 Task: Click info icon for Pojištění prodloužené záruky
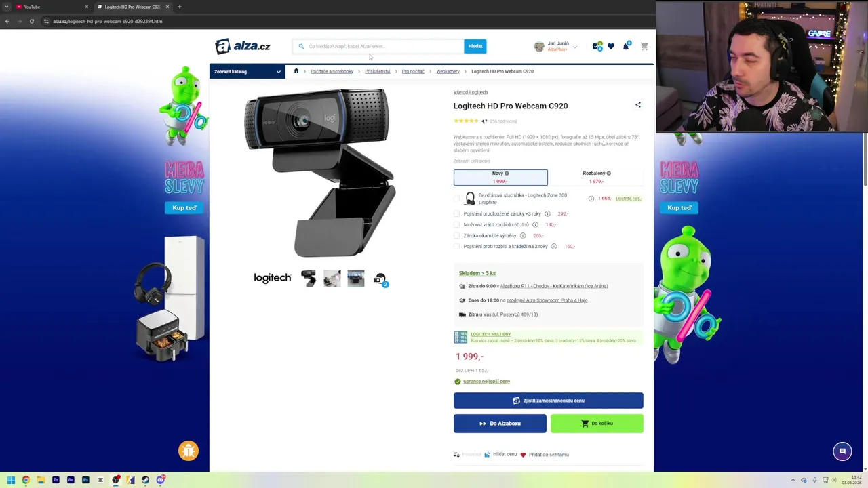(x=547, y=214)
